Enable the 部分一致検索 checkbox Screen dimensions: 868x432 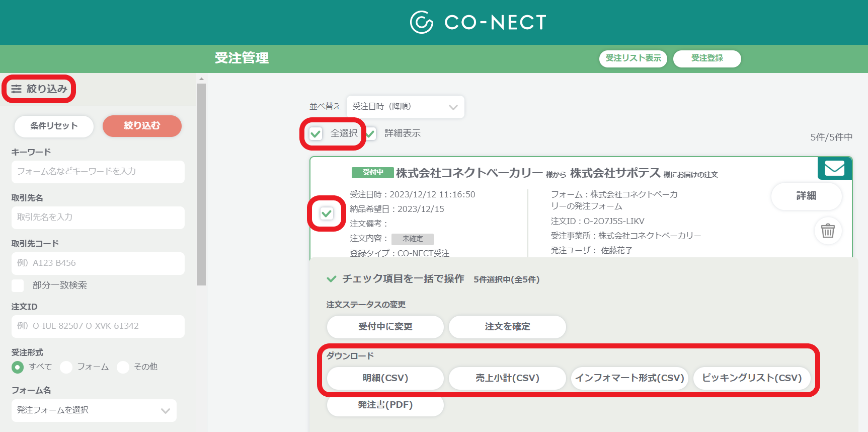tap(18, 285)
